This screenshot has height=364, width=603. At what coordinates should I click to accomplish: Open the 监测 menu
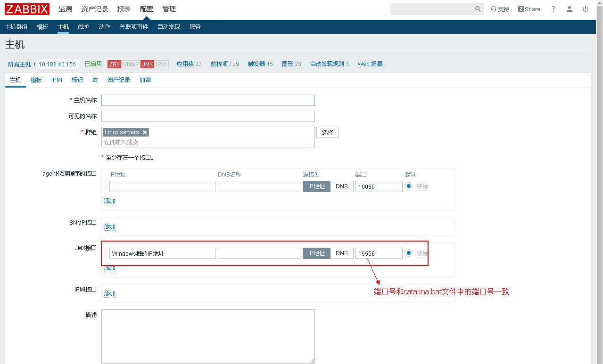coord(66,9)
